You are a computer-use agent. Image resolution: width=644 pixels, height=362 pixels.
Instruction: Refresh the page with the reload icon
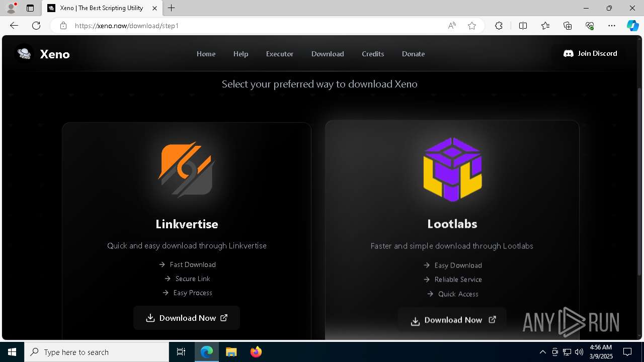36,26
